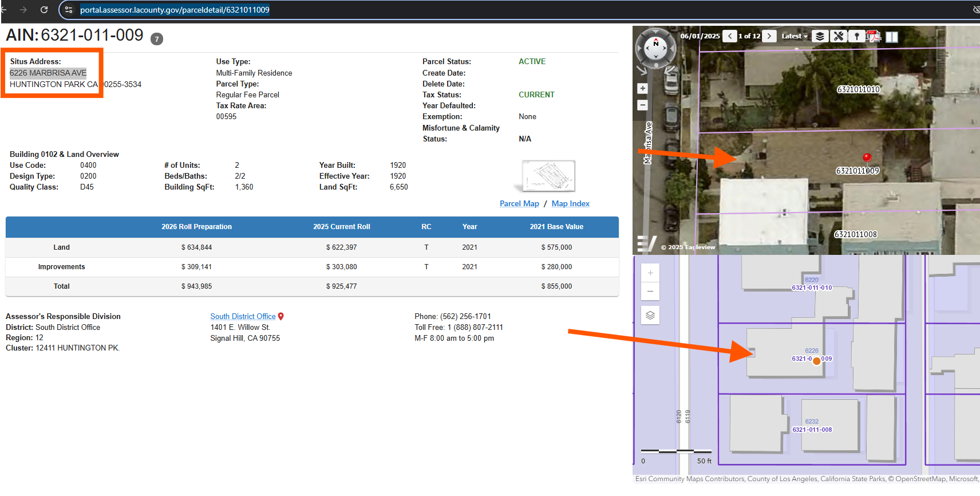Go to next aerial image
This screenshot has height=496, width=980.
point(769,36)
